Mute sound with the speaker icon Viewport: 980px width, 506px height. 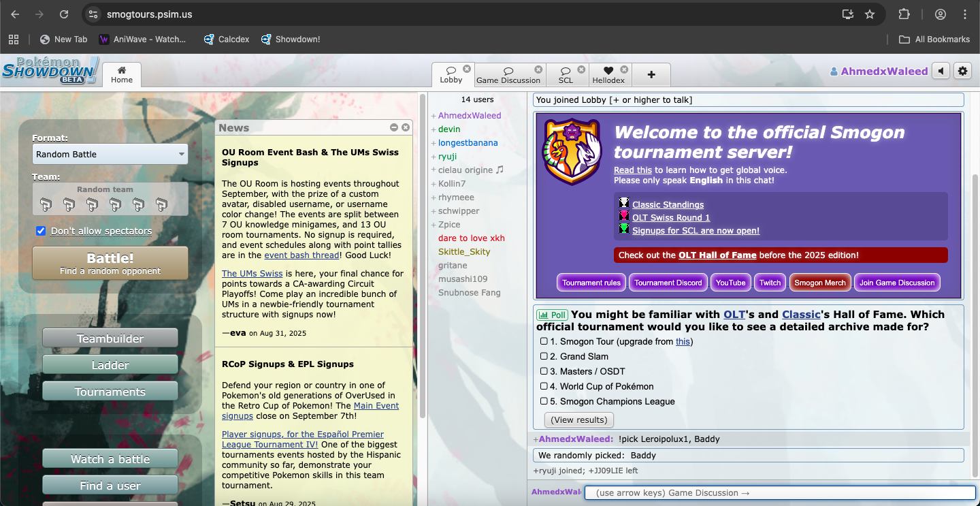point(941,71)
